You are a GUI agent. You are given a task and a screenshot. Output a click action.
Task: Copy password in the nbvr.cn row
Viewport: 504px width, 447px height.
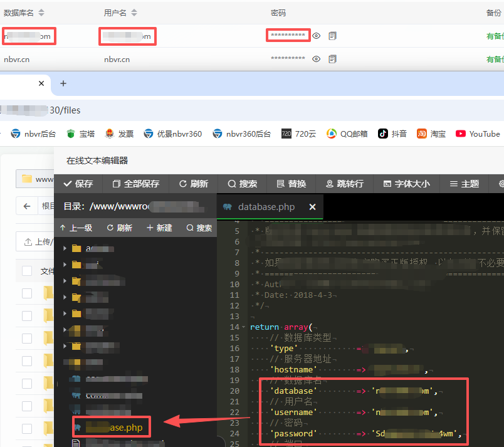(332, 59)
